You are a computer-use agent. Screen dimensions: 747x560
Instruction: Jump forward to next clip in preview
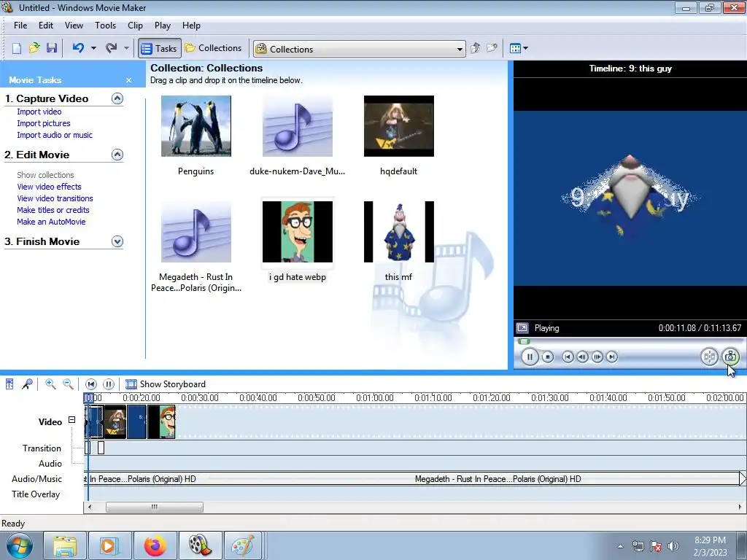pyautogui.click(x=612, y=357)
